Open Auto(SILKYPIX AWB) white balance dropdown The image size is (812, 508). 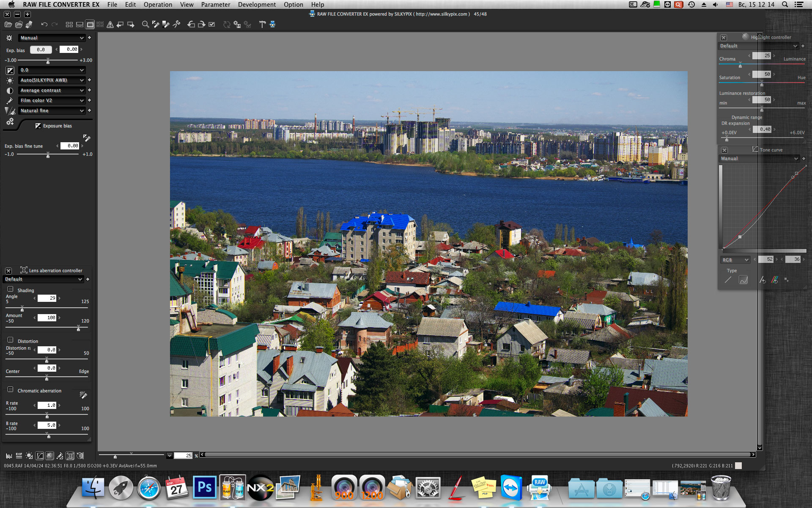pos(52,80)
